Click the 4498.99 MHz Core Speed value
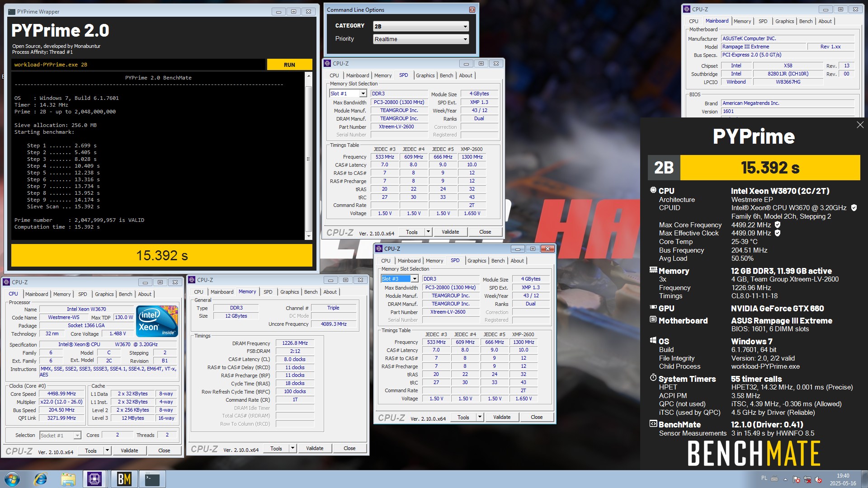The width and height of the screenshot is (868, 488). pos(61,394)
